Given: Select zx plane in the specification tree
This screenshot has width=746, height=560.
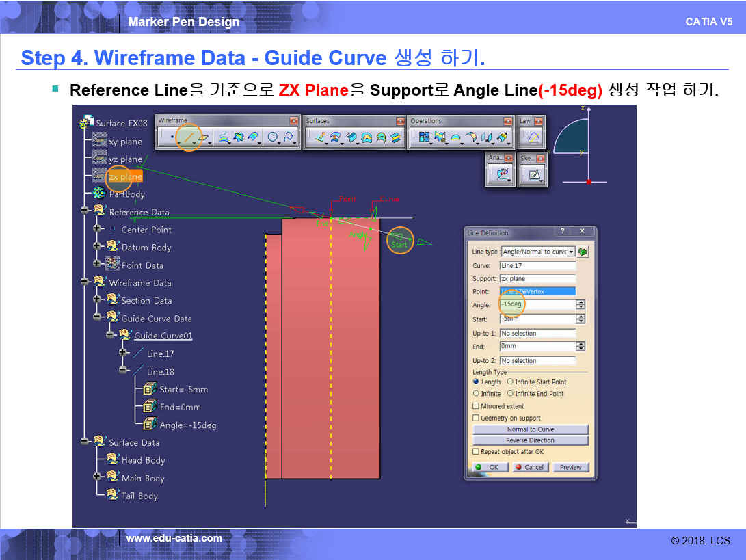Looking at the screenshot, I should [x=125, y=176].
